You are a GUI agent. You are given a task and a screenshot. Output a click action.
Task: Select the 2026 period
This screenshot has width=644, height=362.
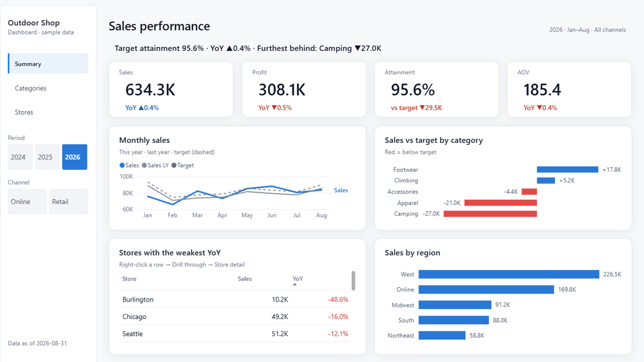coord(74,157)
